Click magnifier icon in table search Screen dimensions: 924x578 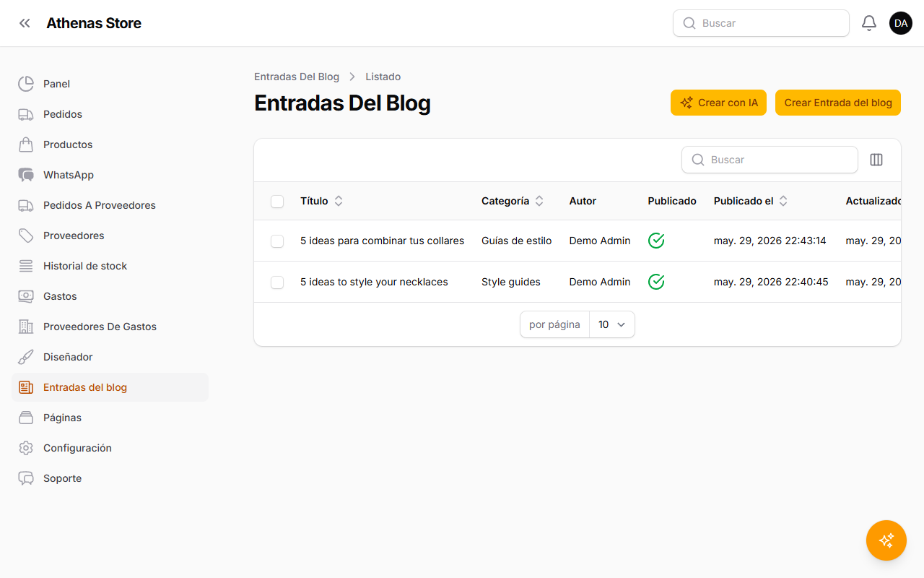coord(698,160)
